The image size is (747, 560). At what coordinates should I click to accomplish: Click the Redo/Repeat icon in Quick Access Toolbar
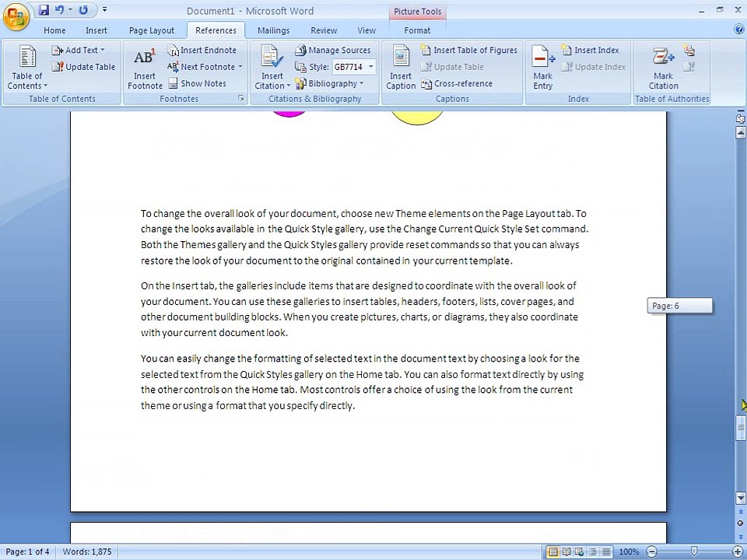83,10
